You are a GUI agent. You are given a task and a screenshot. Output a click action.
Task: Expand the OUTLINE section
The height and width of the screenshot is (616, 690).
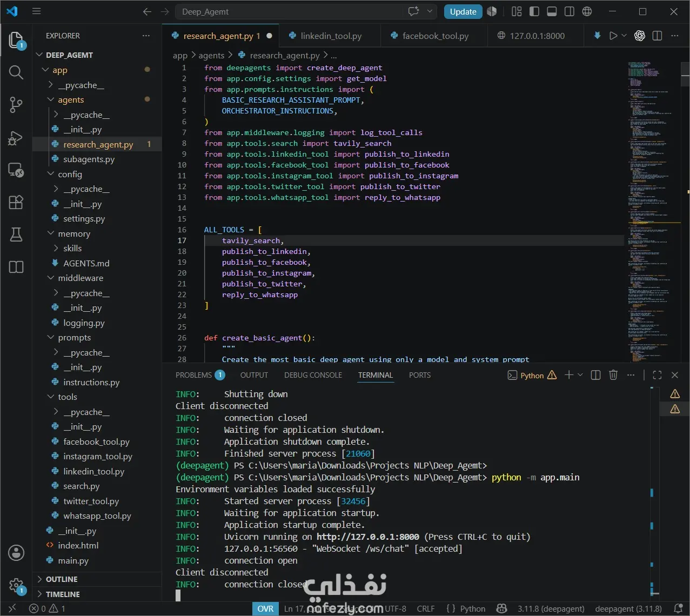(62, 579)
